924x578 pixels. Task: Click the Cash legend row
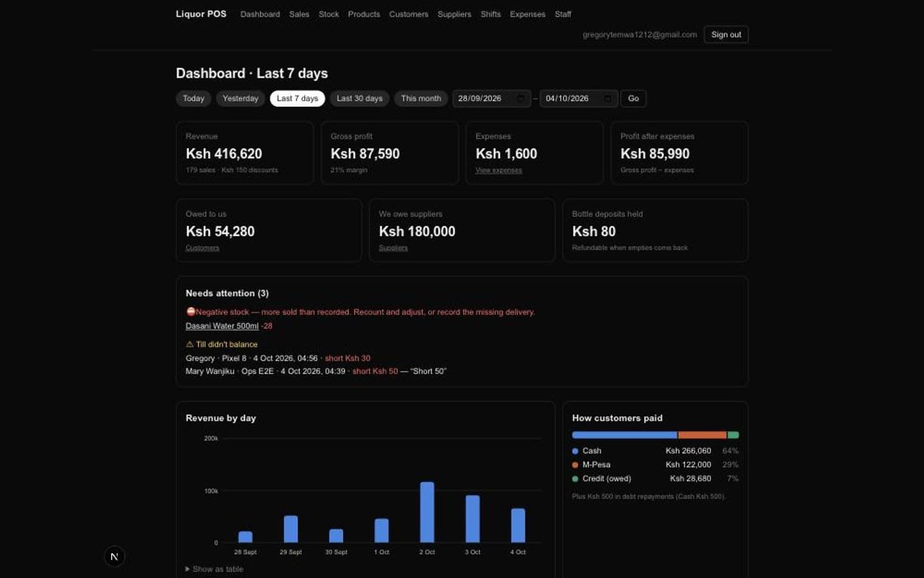pyautogui.click(x=655, y=451)
